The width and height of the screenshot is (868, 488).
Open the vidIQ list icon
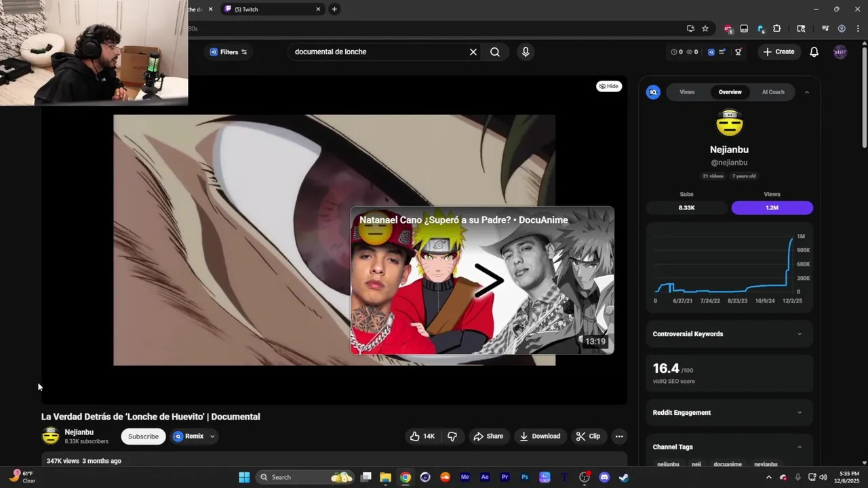[x=723, y=52]
